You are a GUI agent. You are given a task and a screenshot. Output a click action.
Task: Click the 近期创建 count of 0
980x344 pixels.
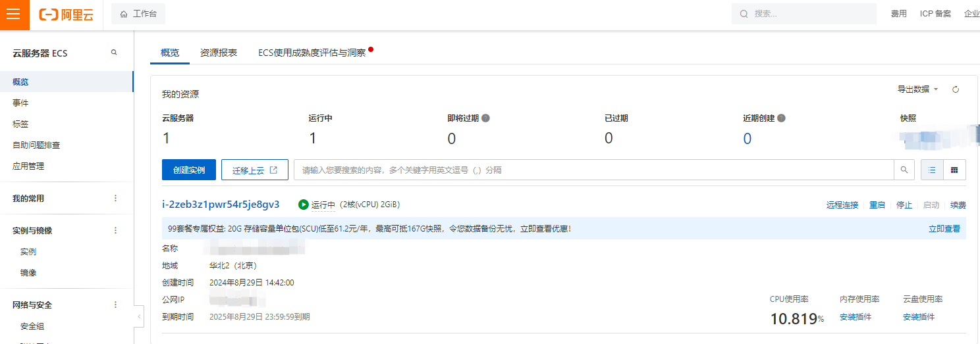point(748,139)
